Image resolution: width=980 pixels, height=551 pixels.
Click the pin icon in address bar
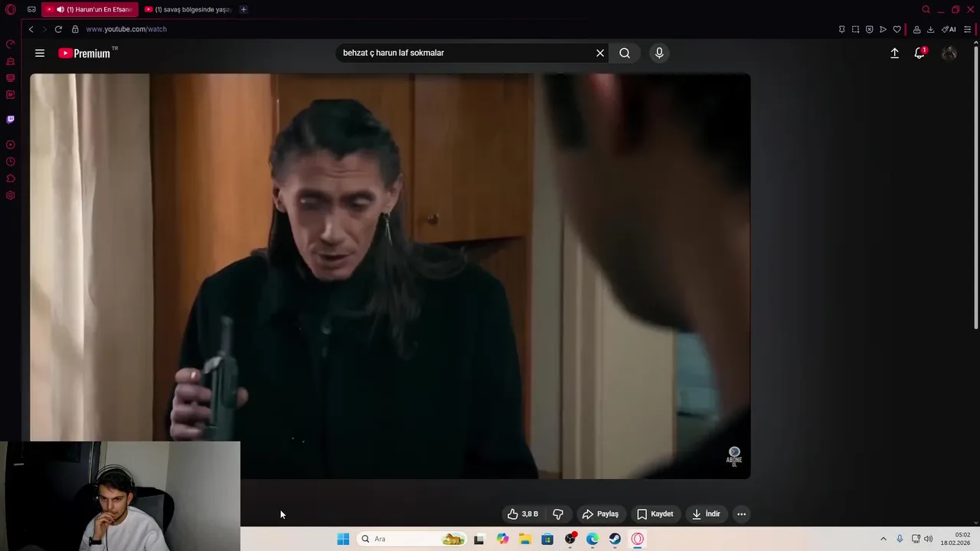(841, 29)
